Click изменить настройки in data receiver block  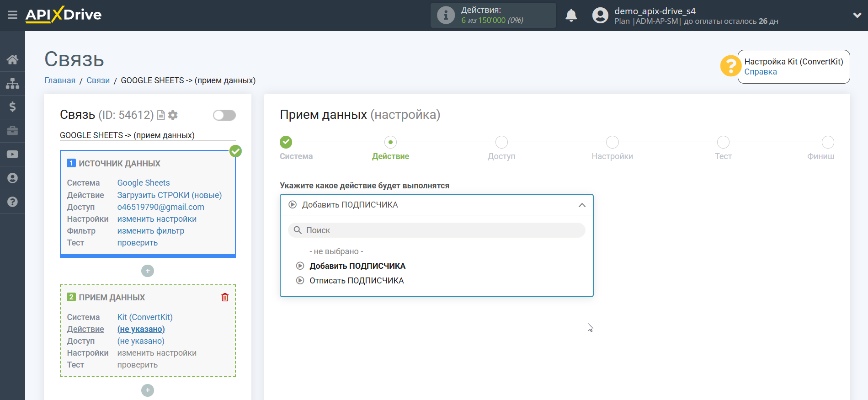(157, 353)
